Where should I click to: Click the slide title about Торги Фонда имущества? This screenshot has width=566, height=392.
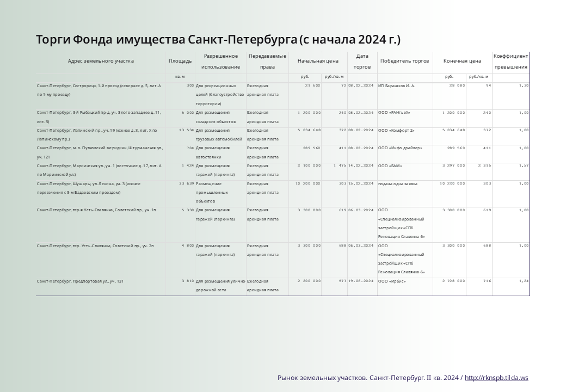pos(218,40)
